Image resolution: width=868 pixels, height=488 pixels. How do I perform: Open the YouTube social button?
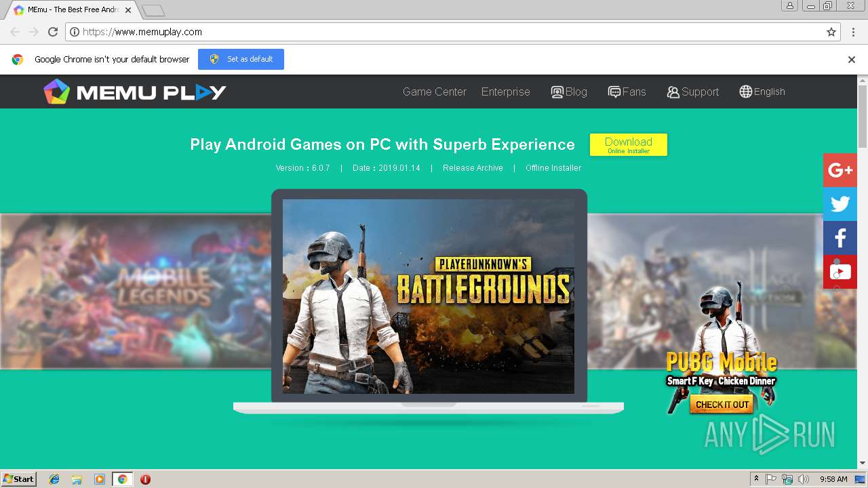tap(840, 272)
